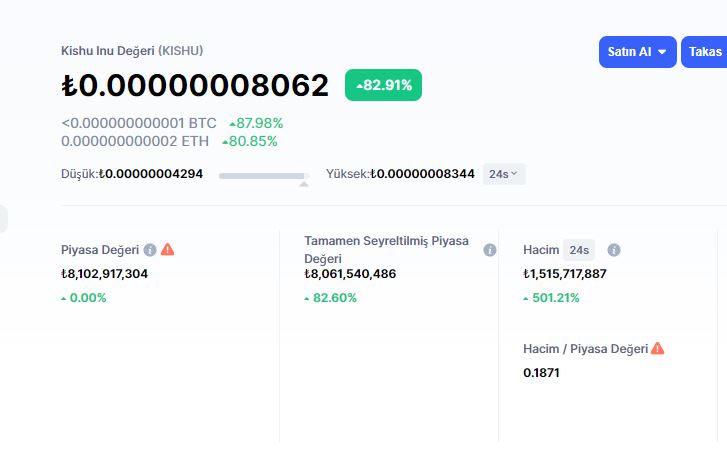Click warning triangle next to Piyasa Değeri

point(167,250)
